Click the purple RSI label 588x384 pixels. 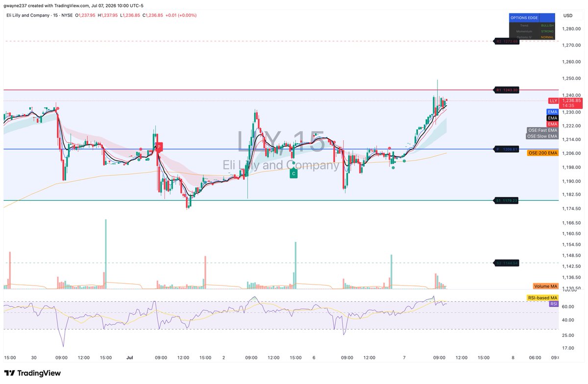554,304
